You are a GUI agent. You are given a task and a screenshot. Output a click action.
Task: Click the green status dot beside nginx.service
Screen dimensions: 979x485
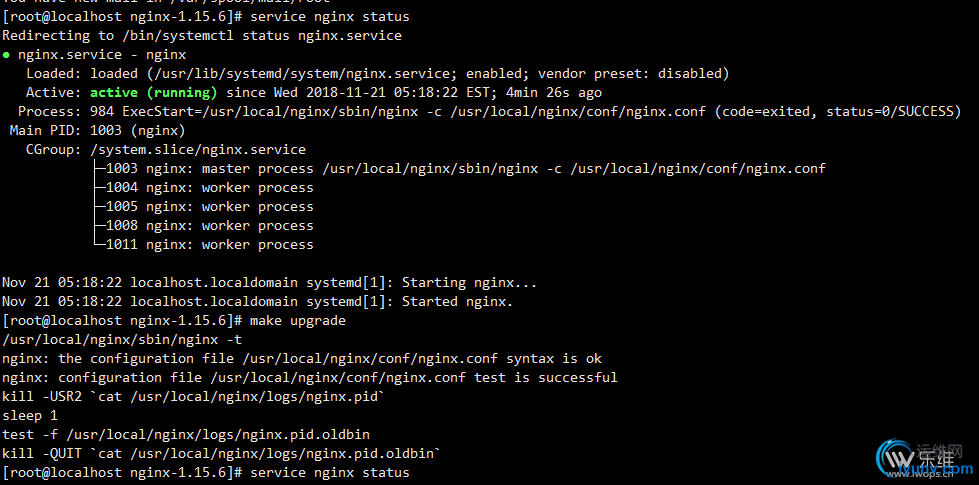click(x=6, y=55)
